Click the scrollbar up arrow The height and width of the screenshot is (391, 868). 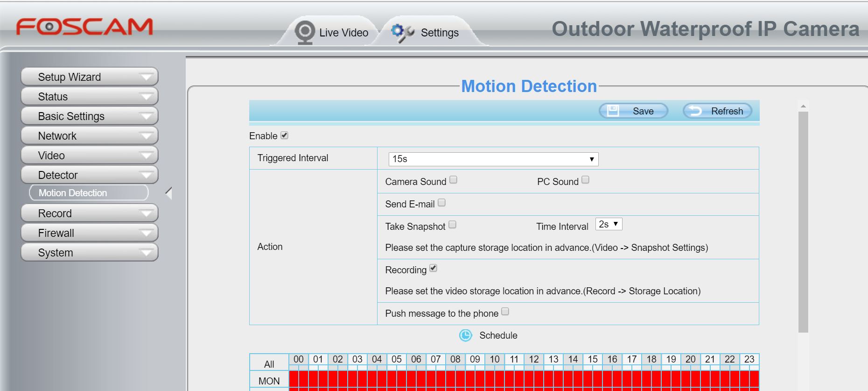point(803,106)
